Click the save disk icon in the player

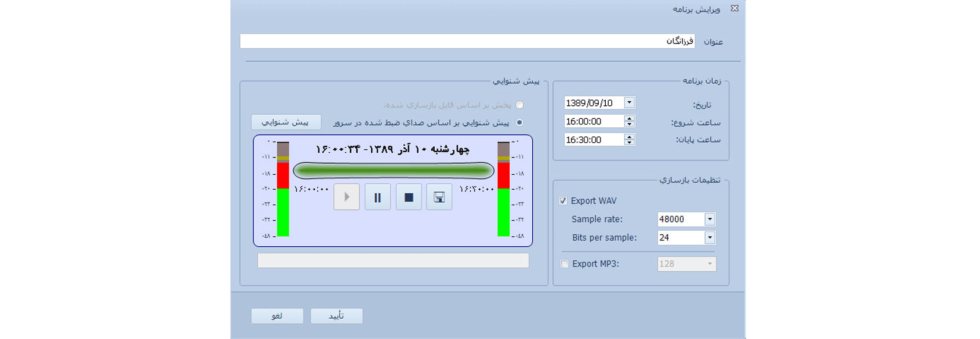pyautogui.click(x=440, y=197)
